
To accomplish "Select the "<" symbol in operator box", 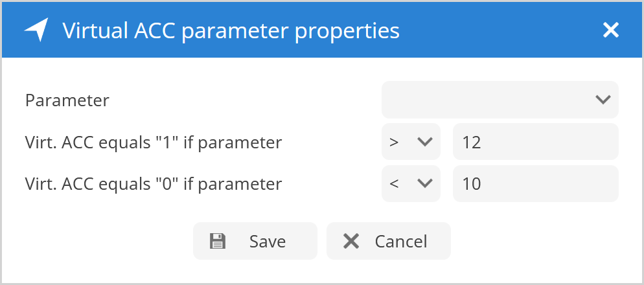I will [394, 184].
